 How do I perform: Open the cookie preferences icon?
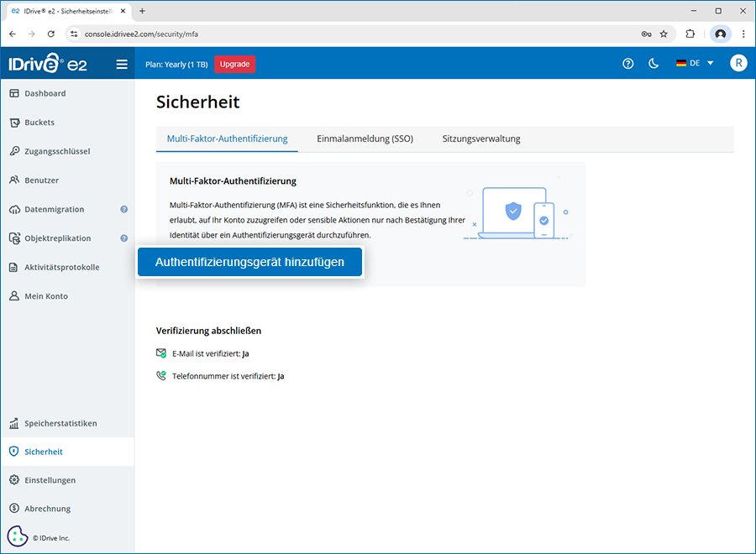(x=18, y=536)
